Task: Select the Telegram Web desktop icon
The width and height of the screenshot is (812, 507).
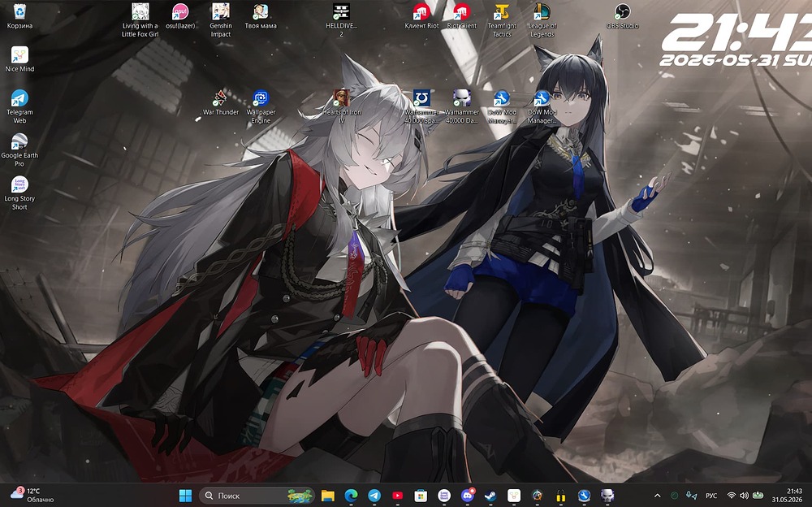Action: click(x=19, y=106)
